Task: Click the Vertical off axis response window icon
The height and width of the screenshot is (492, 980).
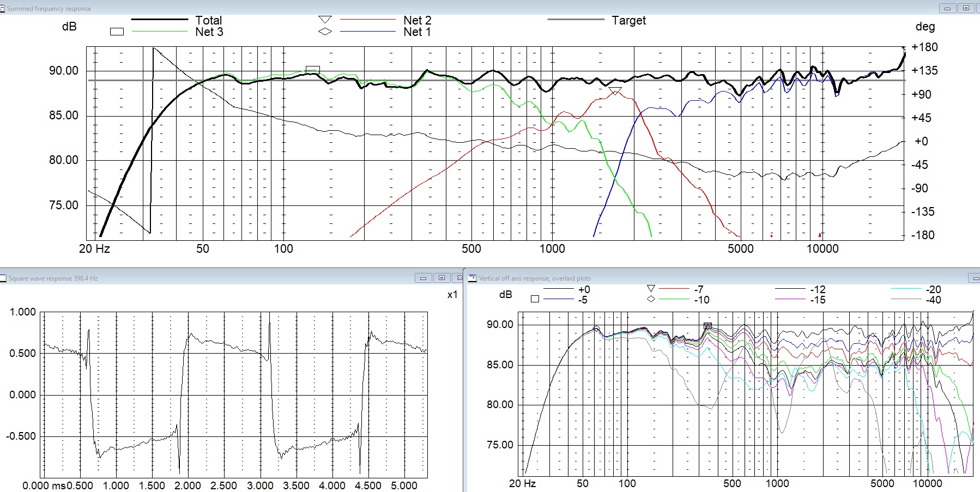Action: (x=473, y=278)
